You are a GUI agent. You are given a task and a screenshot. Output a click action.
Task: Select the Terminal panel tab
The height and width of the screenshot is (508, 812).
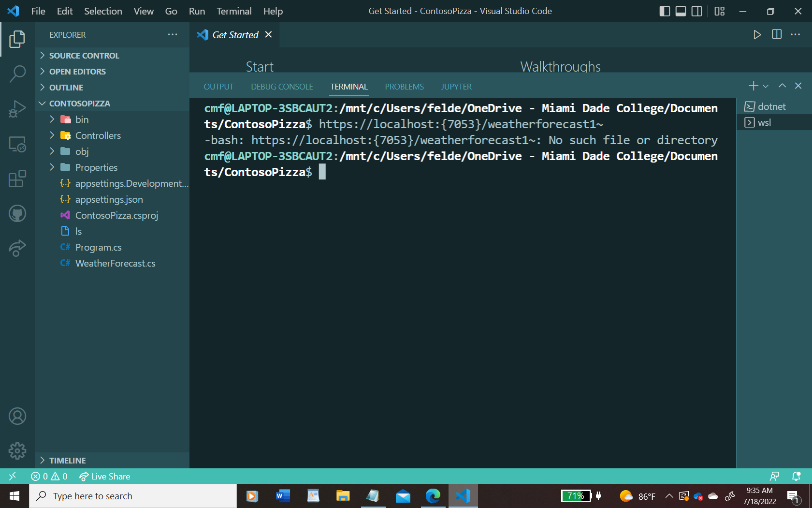(349, 87)
